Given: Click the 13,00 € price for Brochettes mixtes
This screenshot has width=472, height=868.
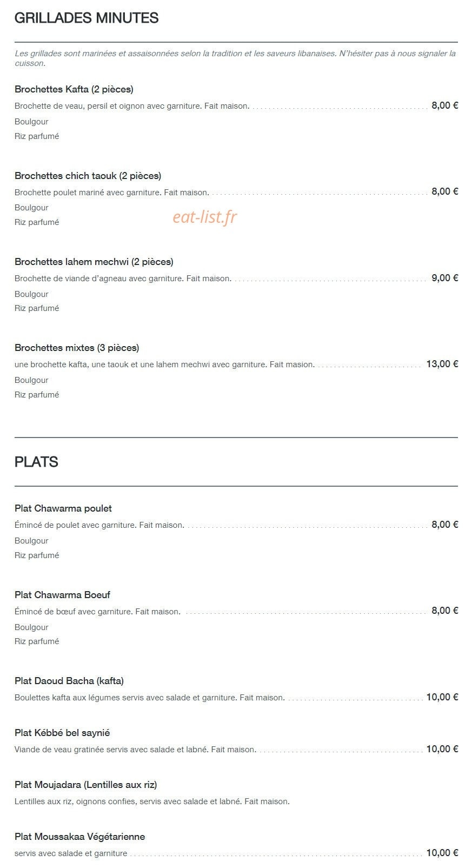Looking at the screenshot, I should tap(442, 364).
